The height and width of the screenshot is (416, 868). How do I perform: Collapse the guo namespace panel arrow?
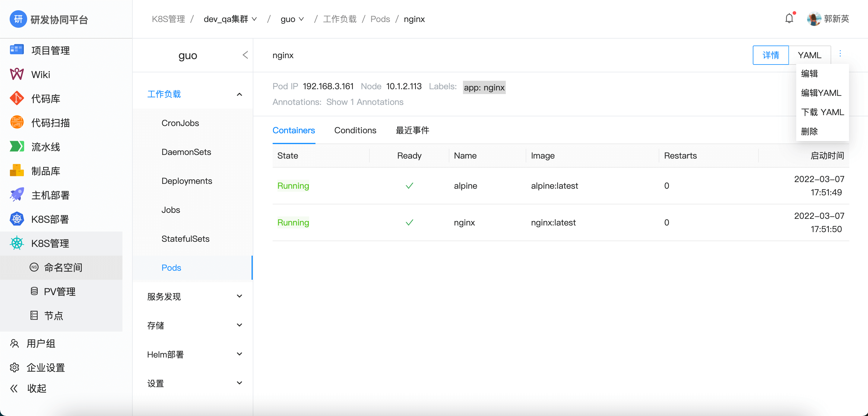(x=245, y=55)
